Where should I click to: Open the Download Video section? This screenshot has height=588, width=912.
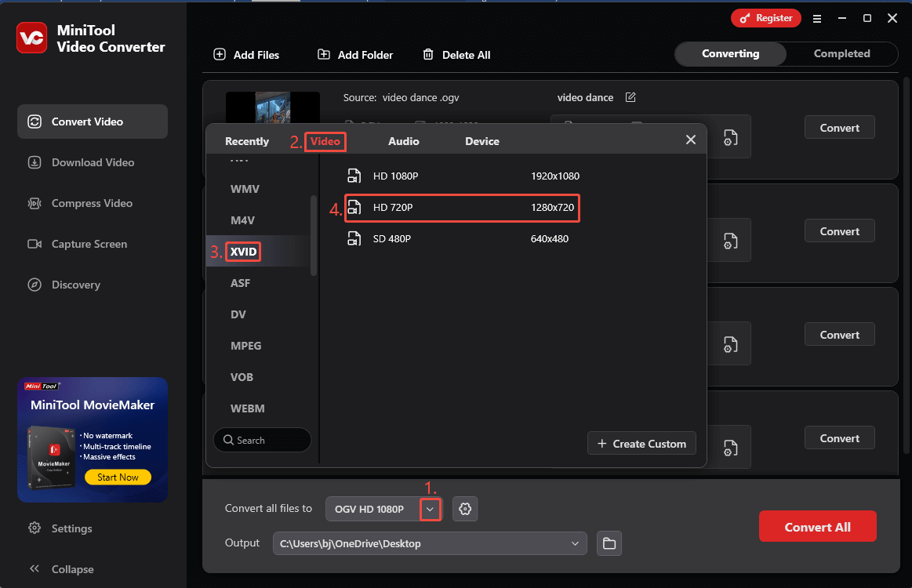click(x=93, y=162)
